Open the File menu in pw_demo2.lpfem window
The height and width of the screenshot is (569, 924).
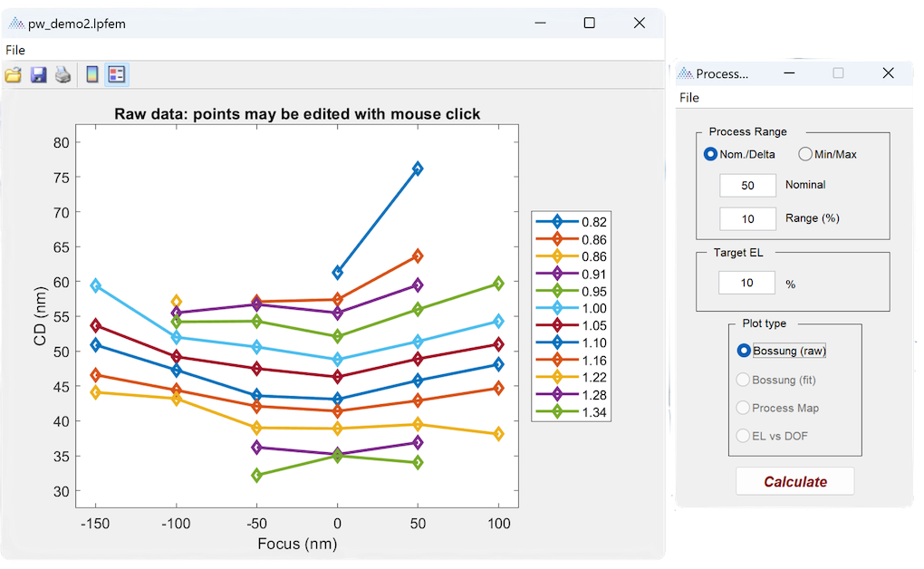click(15, 50)
